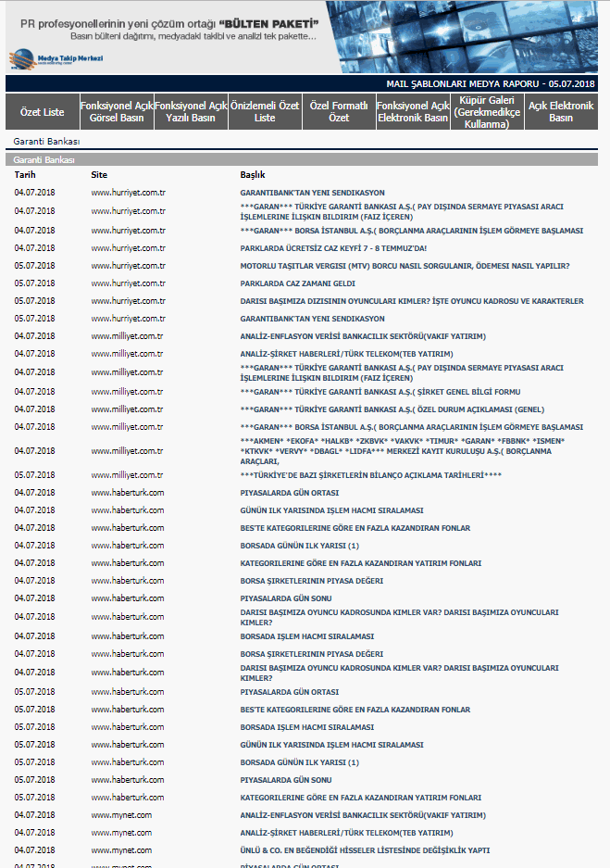
Task: Open Bilanço Açıklama Tarihleri headline
Action: click(370, 475)
